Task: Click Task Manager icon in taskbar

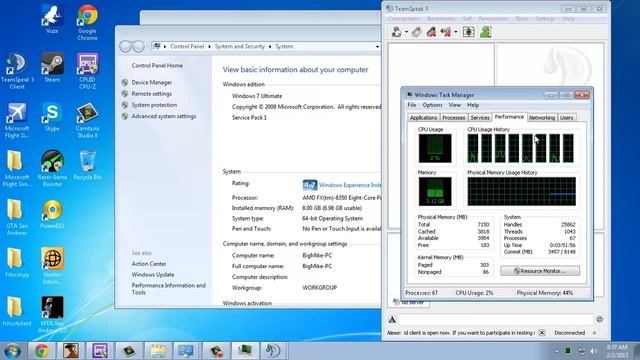Action: pyautogui.click(x=244, y=351)
